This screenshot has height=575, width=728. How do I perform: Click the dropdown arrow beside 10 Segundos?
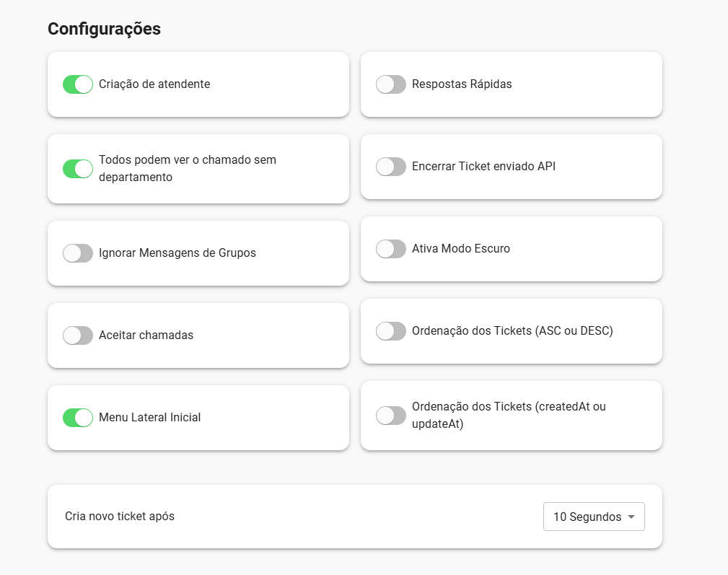click(x=631, y=517)
